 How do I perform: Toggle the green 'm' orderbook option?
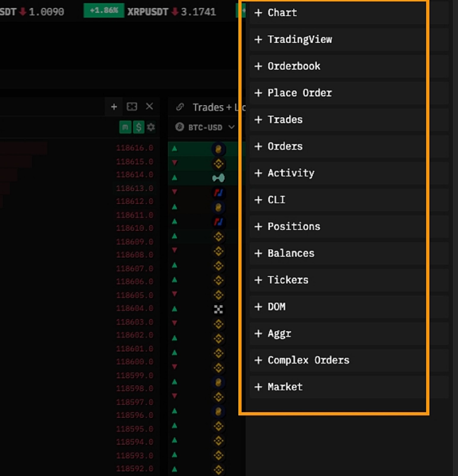pyautogui.click(x=125, y=127)
